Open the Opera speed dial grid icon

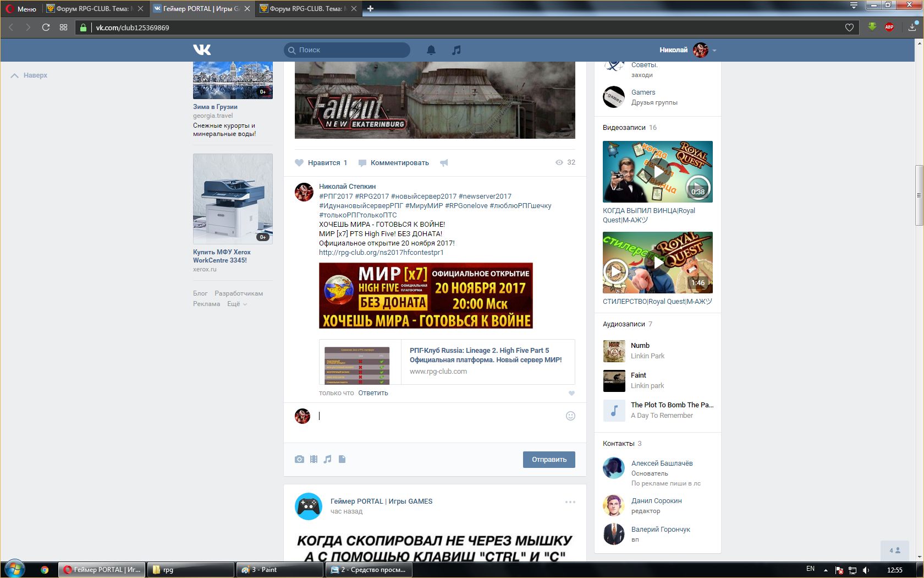(x=64, y=27)
